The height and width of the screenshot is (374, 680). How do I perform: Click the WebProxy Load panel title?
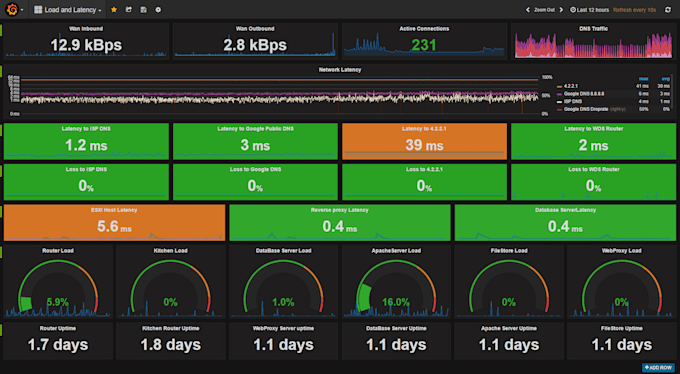(621, 251)
